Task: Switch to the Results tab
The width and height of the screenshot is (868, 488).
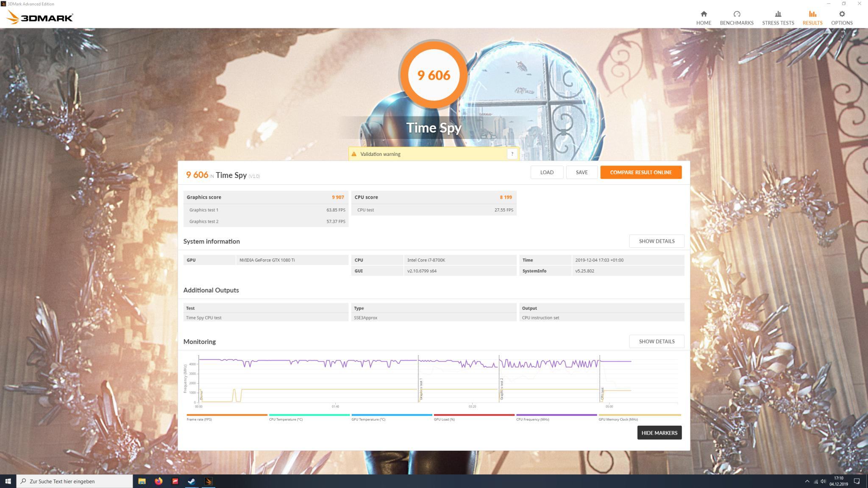Action: [x=812, y=18]
